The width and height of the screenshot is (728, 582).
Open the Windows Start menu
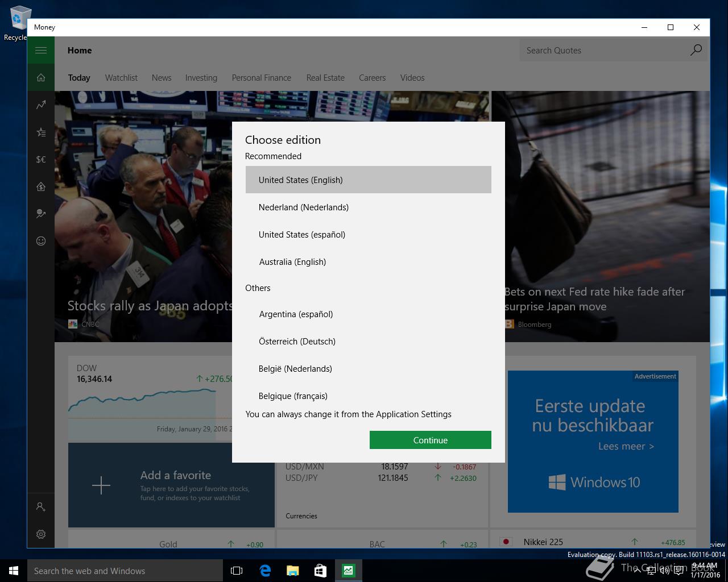(14, 571)
